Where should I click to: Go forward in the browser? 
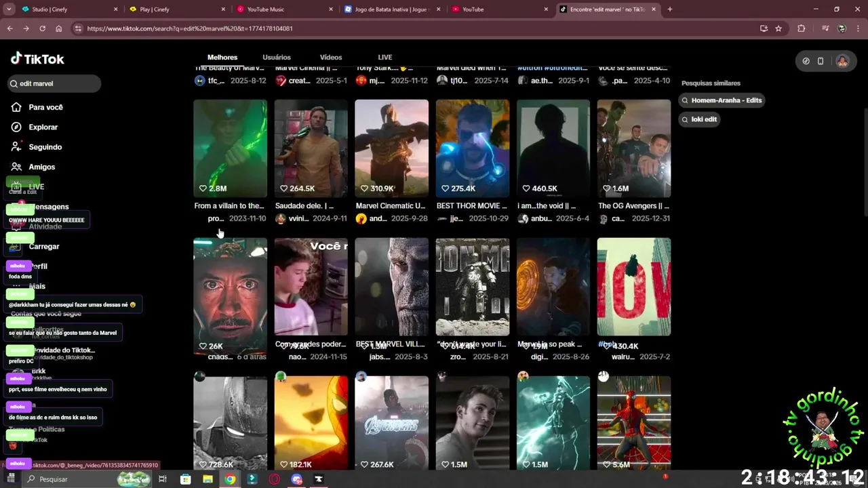[26, 28]
